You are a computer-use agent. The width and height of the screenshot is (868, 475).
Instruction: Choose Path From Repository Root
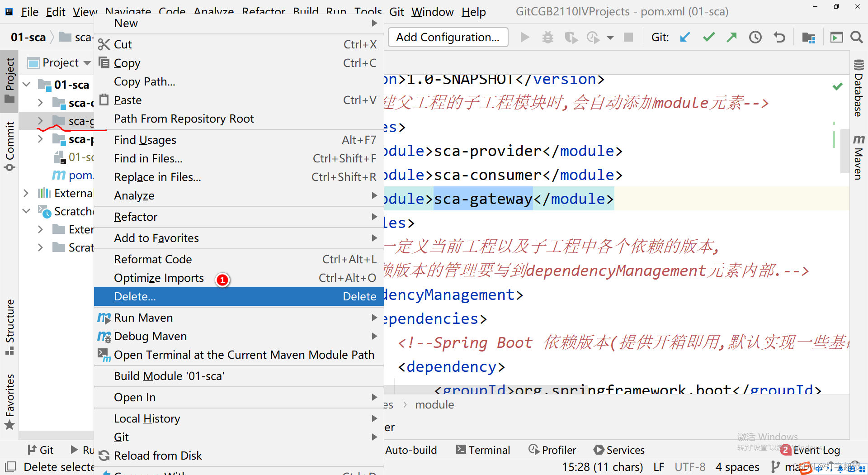(x=239, y=119)
